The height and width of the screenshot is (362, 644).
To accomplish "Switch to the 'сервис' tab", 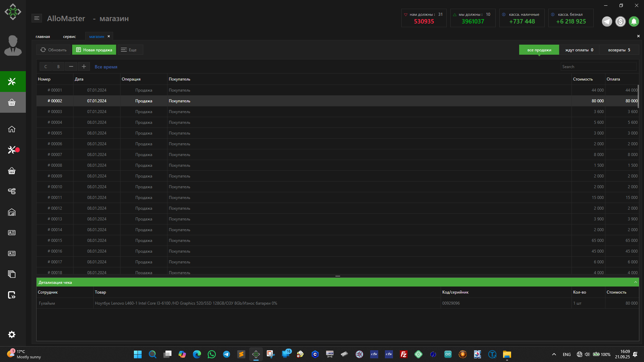I will tap(69, 37).
